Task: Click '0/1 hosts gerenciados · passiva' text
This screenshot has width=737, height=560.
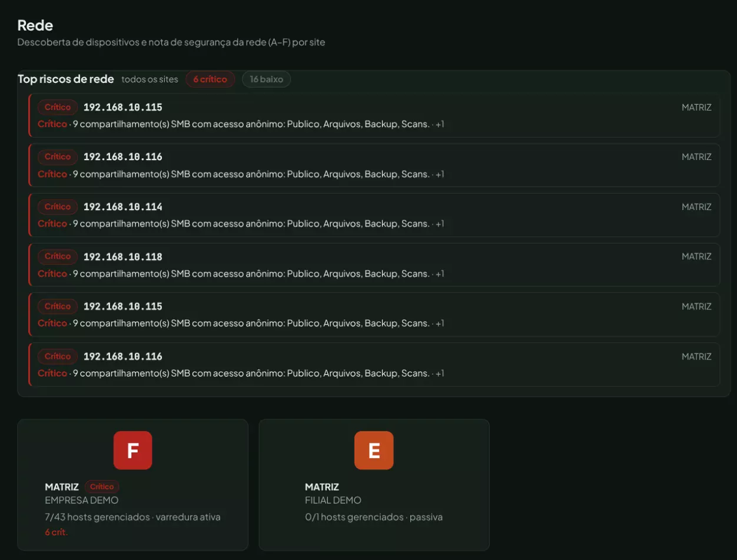Action: coord(374,518)
